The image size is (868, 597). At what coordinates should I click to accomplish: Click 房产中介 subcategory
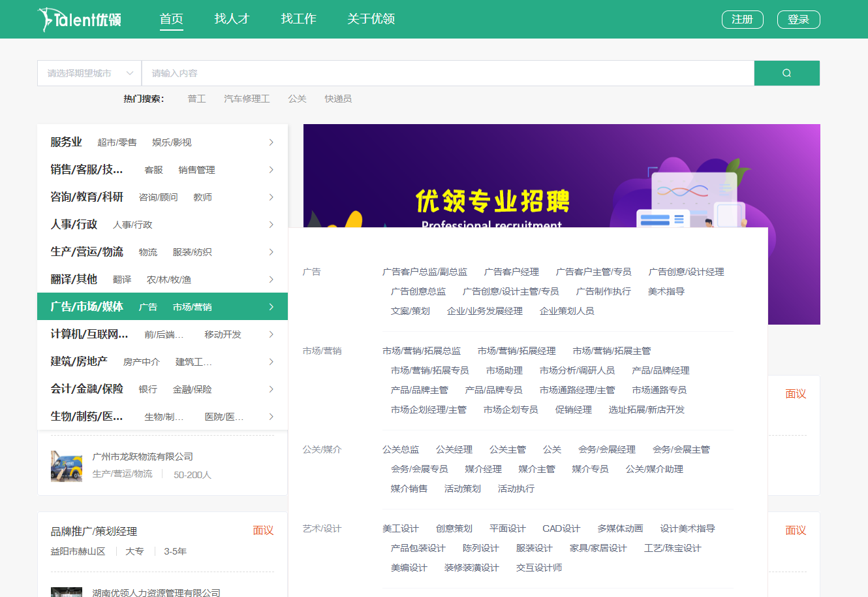click(x=142, y=362)
